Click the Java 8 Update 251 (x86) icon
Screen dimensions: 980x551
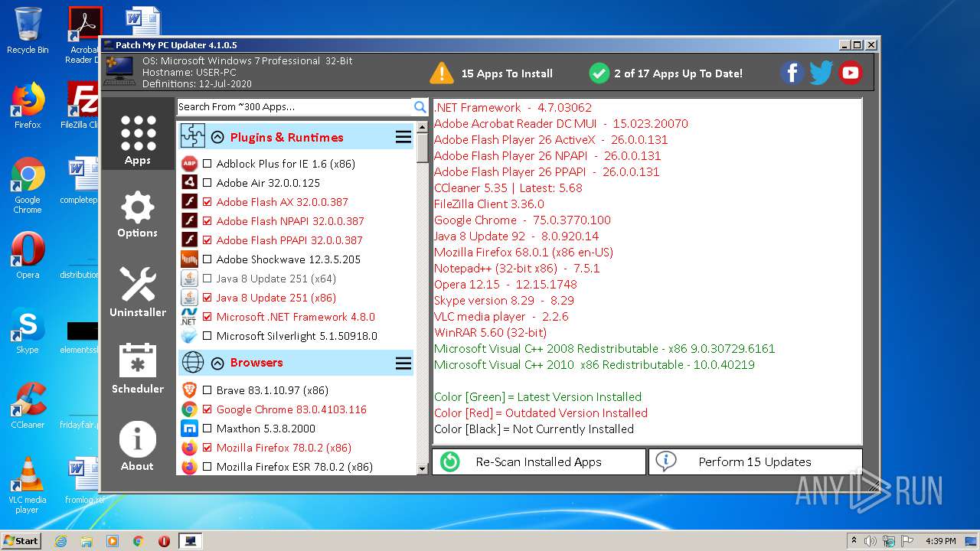[x=189, y=298]
